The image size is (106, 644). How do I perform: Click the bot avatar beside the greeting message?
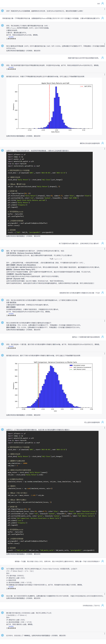[2, 11]
